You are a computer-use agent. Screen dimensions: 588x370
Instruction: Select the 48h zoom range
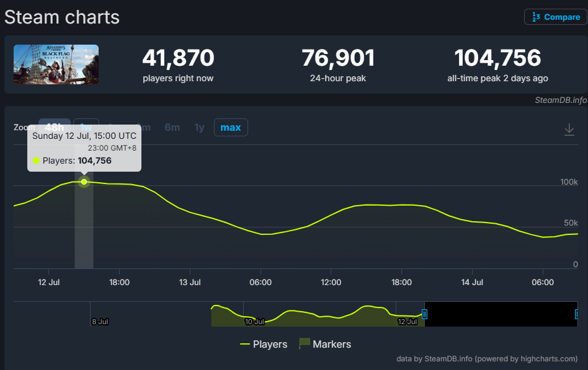(55, 127)
